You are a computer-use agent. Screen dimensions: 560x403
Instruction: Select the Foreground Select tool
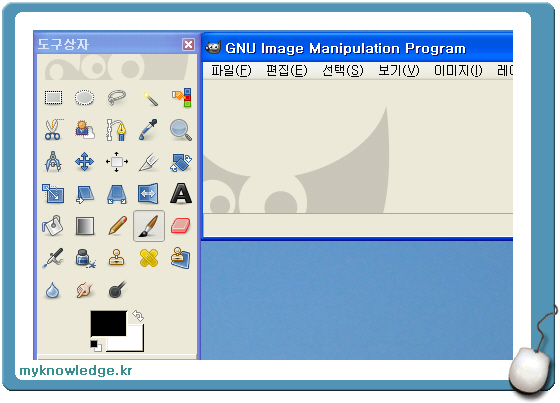pyautogui.click(x=85, y=130)
